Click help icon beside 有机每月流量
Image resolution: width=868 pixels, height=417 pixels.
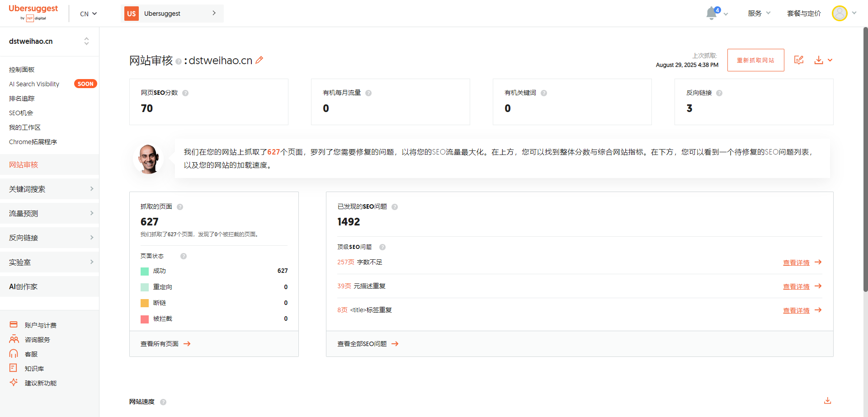point(368,93)
